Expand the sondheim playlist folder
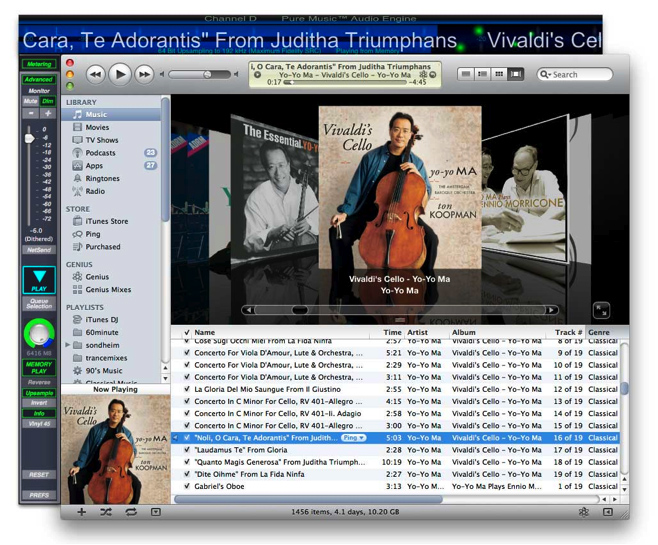This screenshot has height=545, width=658. (68, 345)
